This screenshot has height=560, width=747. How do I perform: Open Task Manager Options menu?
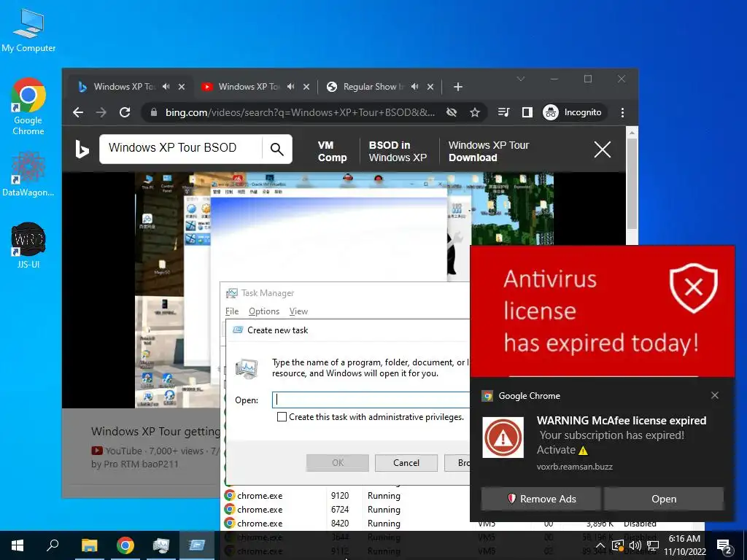264,311
